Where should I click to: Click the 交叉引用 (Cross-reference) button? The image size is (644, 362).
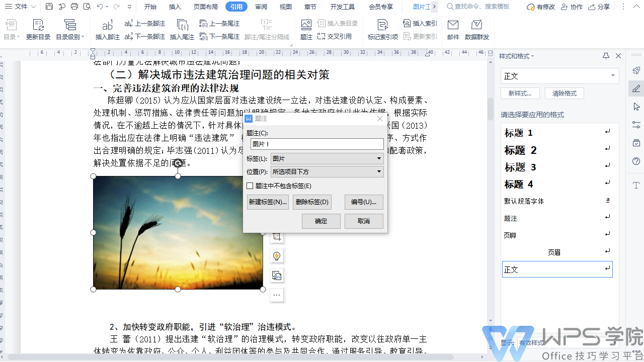335,37
